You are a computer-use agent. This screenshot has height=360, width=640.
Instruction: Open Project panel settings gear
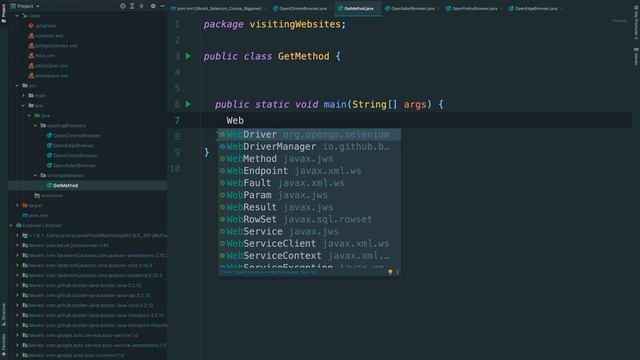click(x=153, y=6)
